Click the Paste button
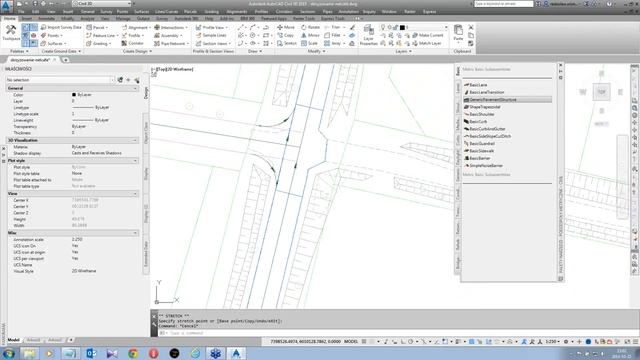640x360 pixels. [458, 33]
